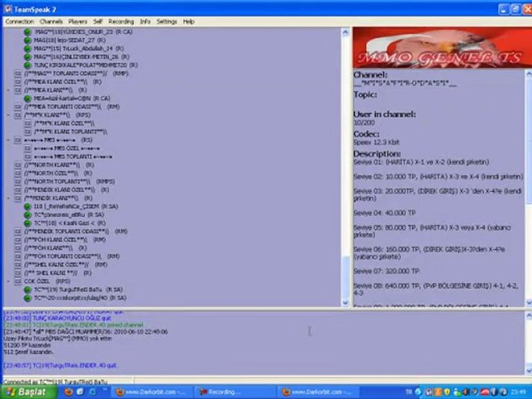Screen dimensions: 532x399
Task: Click channel icon of MEA TOPLANTI ODASI
Action: click(x=18, y=107)
